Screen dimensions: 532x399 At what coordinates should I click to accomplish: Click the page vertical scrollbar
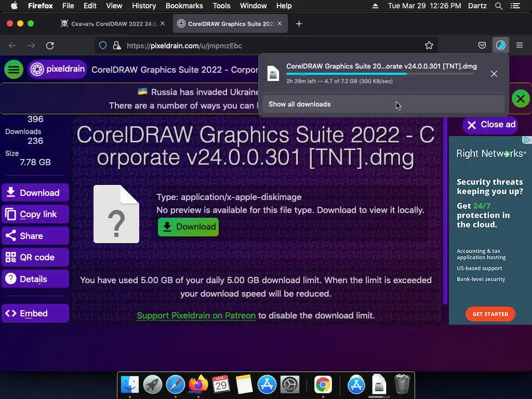pyautogui.click(x=445, y=210)
